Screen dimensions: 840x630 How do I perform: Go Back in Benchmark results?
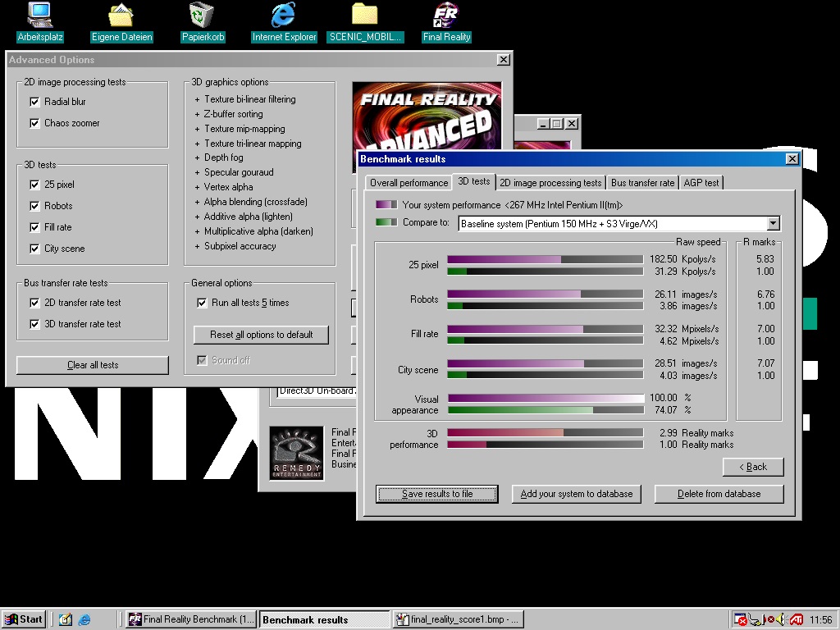click(x=753, y=467)
